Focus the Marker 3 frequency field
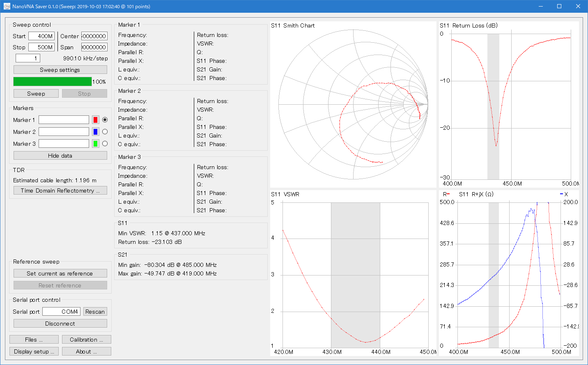 [x=64, y=144]
